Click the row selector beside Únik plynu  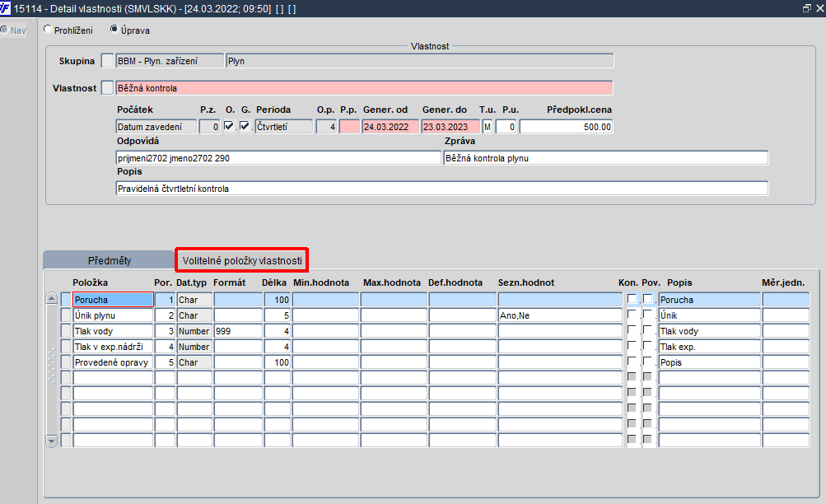click(x=66, y=315)
